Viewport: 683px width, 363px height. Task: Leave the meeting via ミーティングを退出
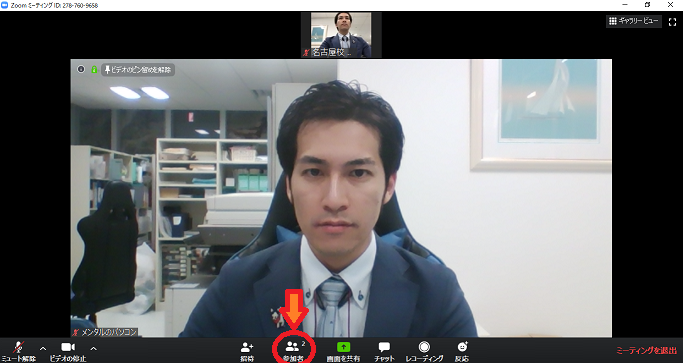(x=646, y=350)
